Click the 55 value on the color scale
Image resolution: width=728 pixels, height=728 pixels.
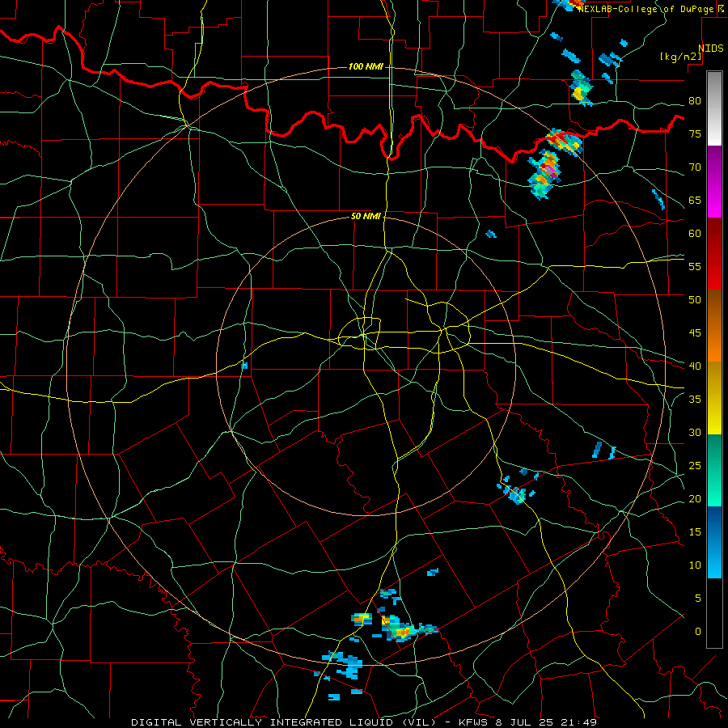[695, 266]
